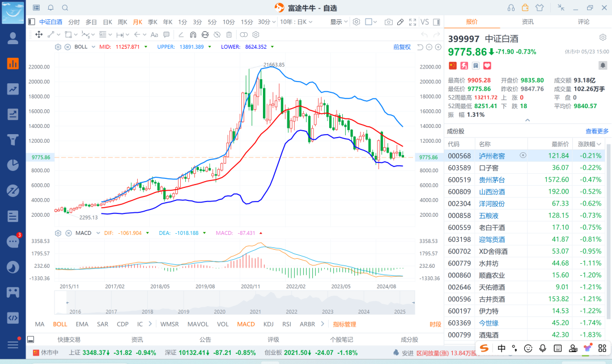Open the search magnifier in title bar

pyautogui.click(x=65, y=7)
